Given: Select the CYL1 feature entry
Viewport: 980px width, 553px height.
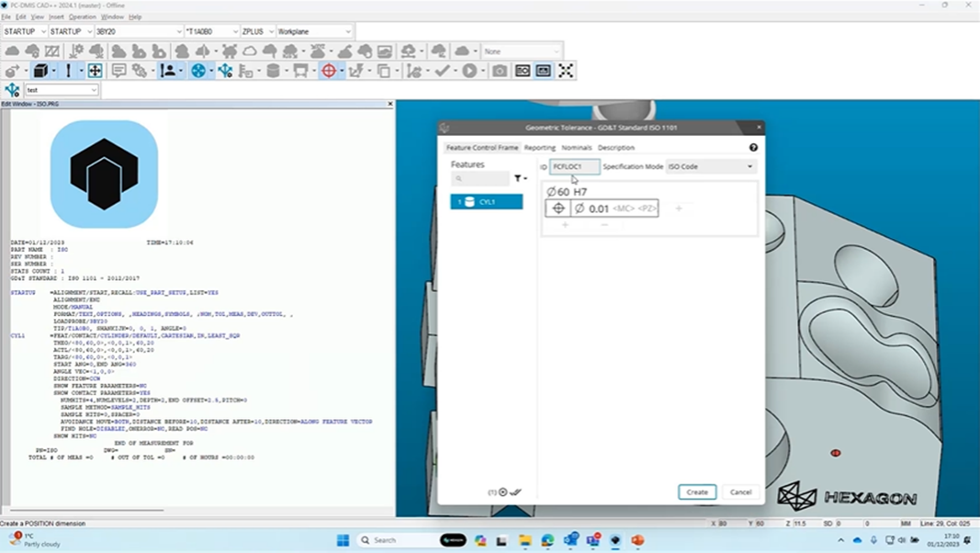Looking at the screenshot, I should (488, 201).
